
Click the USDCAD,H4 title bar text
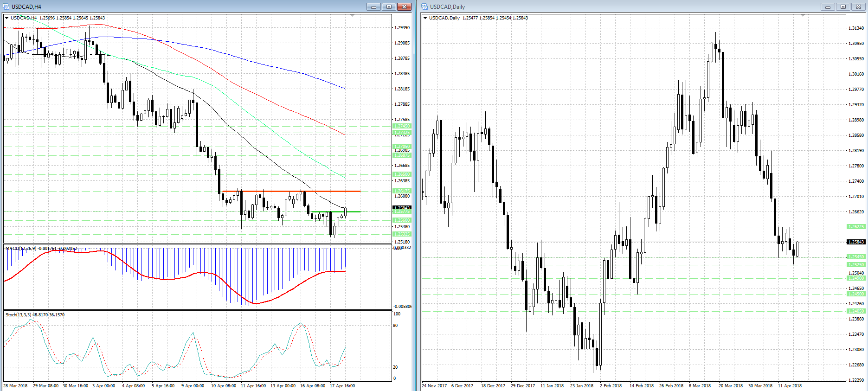[x=26, y=7]
